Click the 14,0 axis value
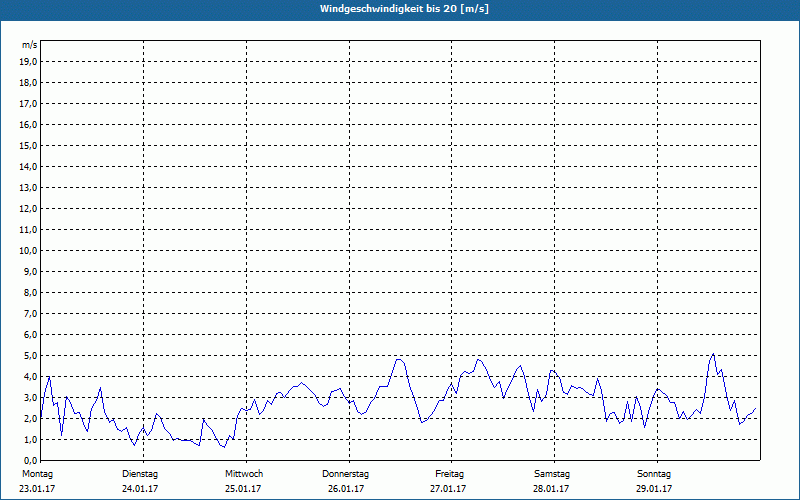Viewport: 800px width, 500px height. (28, 166)
